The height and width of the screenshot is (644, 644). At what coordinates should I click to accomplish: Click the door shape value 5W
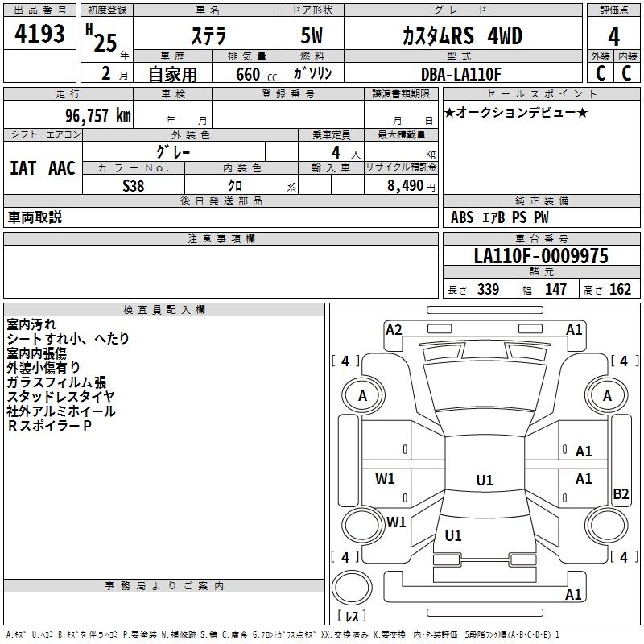[x=312, y=35]
